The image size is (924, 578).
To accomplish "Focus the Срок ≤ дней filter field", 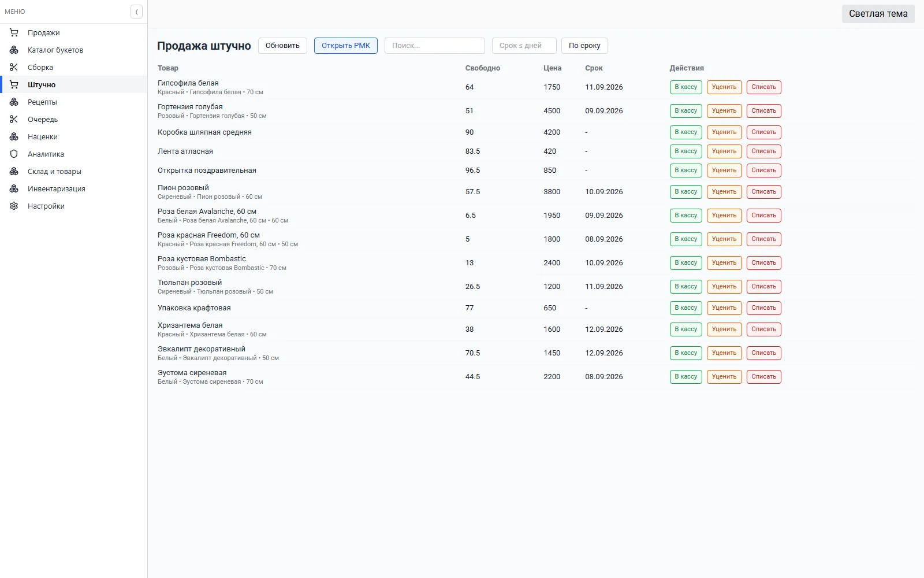I will [x=524, y=46].
